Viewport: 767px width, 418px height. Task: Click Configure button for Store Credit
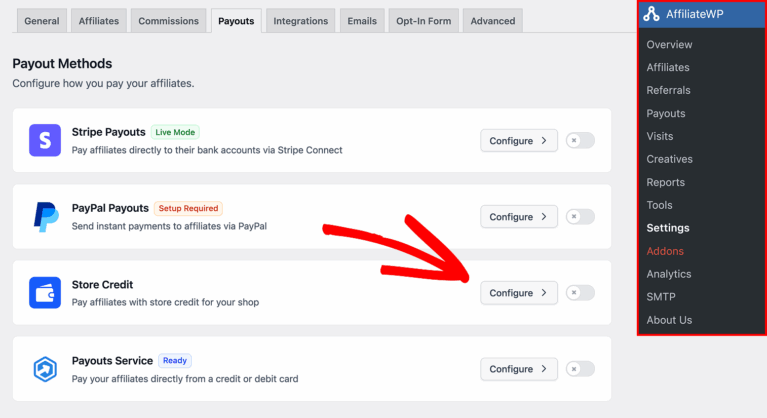pyautogui.click(x=519, y=293)
